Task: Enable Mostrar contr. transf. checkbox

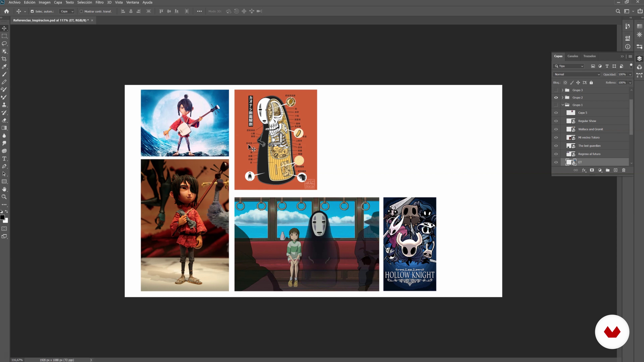Action: click(81, 11)
